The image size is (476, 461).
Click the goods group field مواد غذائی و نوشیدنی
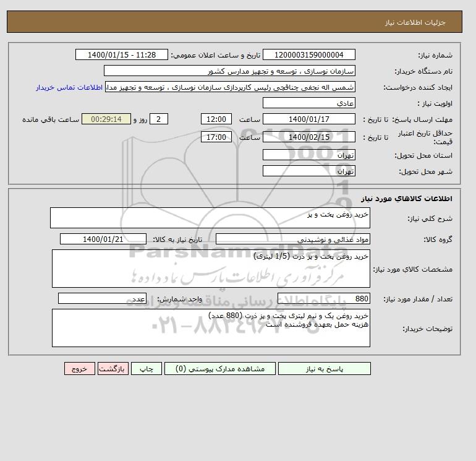point(292,239)
